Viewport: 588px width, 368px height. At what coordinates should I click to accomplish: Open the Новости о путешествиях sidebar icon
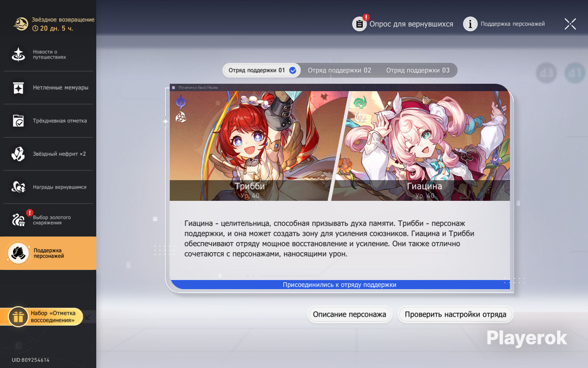pyautogui.click(x=18, y=54)
